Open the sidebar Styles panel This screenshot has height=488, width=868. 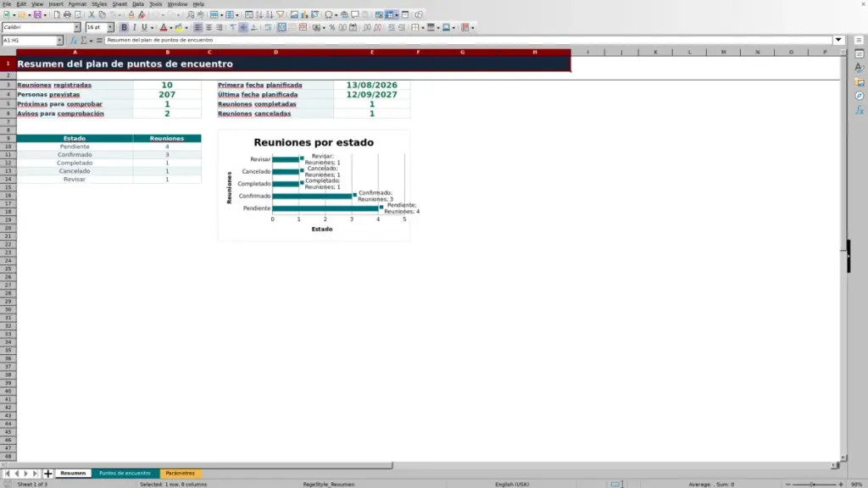[860, 68]
